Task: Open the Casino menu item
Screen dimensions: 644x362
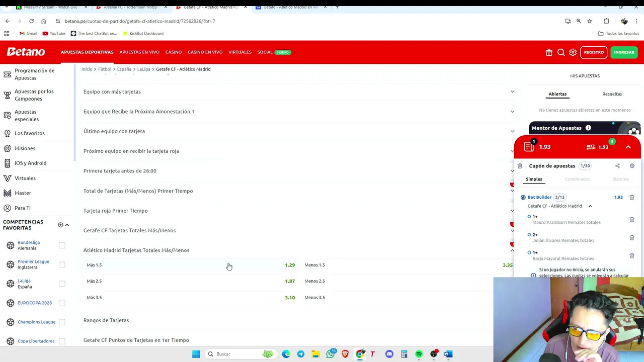Action: [174, 52]
